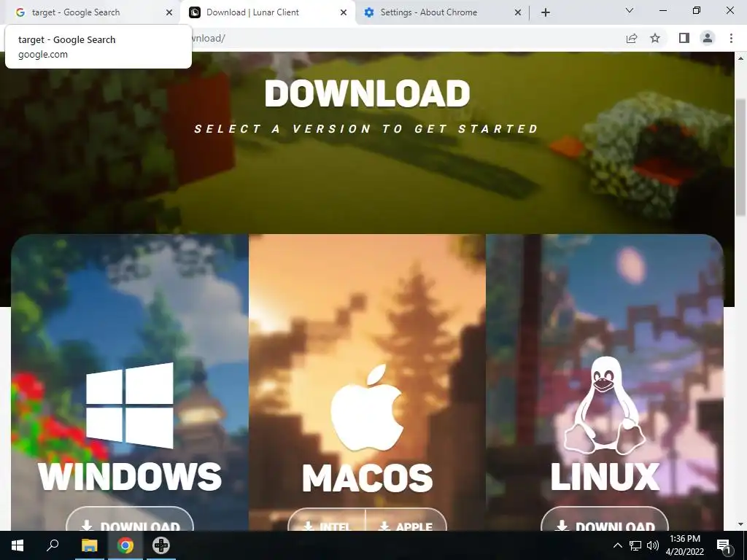747x560 pixels.
Task: Click the Linux download button
Action: pyautogui.click(x=605, y=520)
